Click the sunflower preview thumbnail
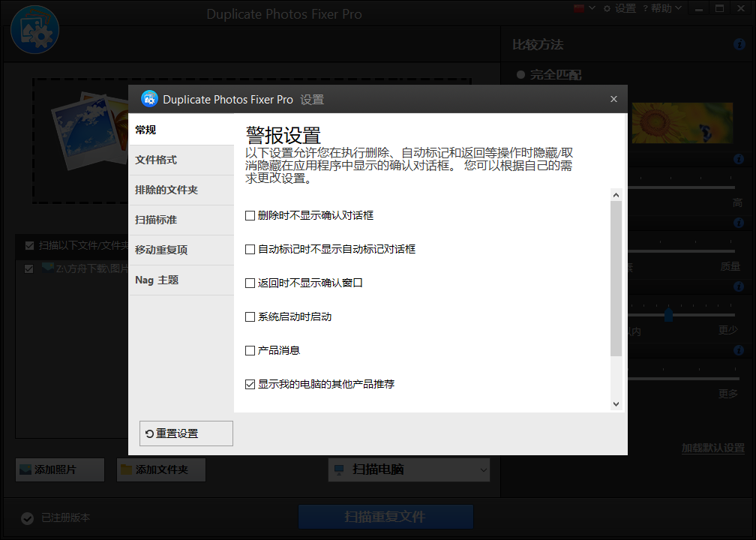The image size is (756, 540). coord(682,123)
